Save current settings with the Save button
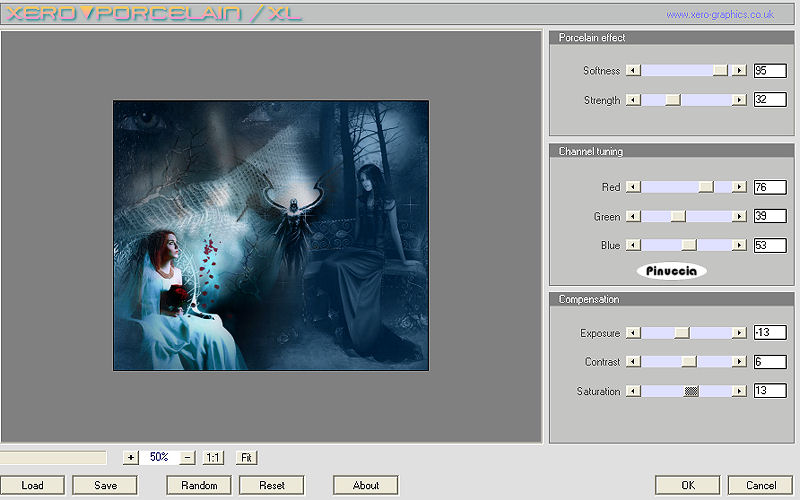800x500 pixels. tap(105, 485)
